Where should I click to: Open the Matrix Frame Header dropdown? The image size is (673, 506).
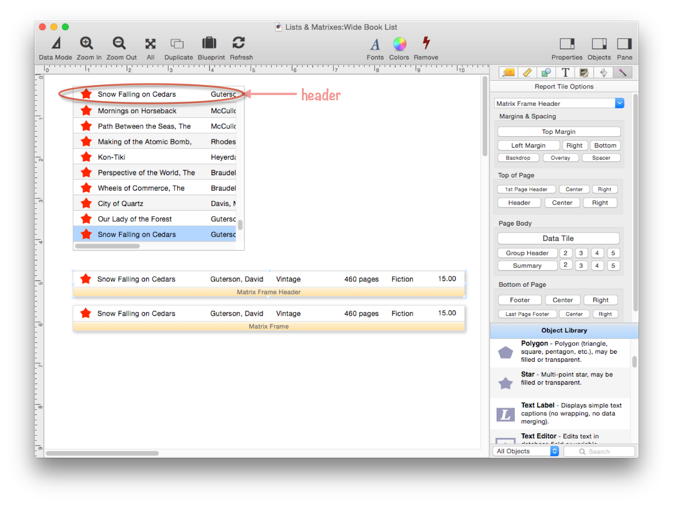coord(559,103)
